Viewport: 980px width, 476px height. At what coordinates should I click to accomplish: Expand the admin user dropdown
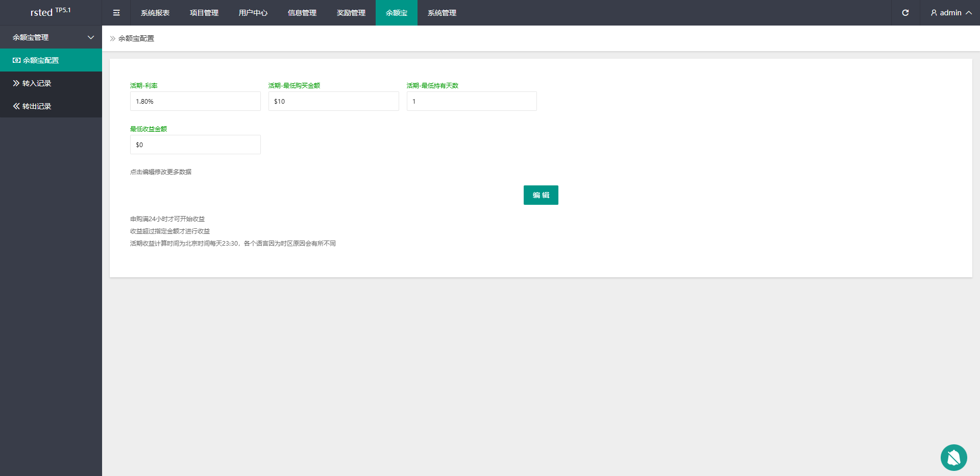(x=950, y=13)
